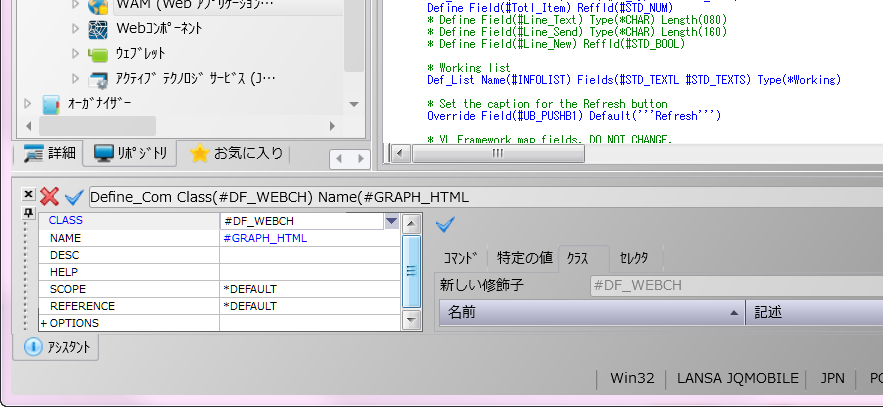Expand the WAM tree node
The width and height of the screenshot is (883, 407).
(75, 5)
